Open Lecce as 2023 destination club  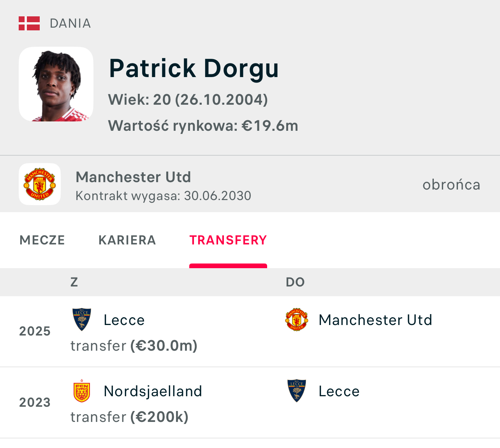339,391
